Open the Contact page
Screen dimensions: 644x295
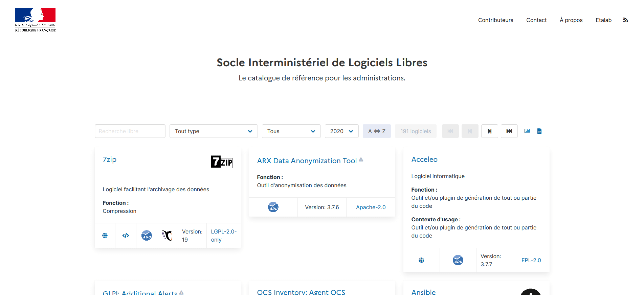coord(536,20)
